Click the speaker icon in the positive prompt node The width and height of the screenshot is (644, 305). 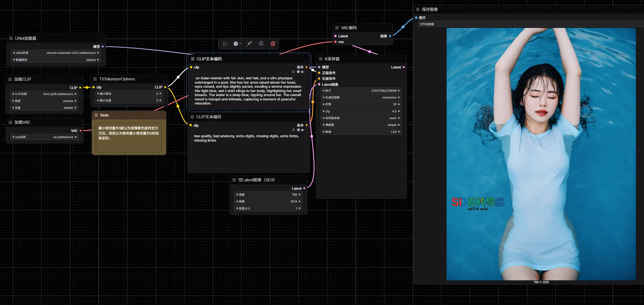click(x=303, y=72)
